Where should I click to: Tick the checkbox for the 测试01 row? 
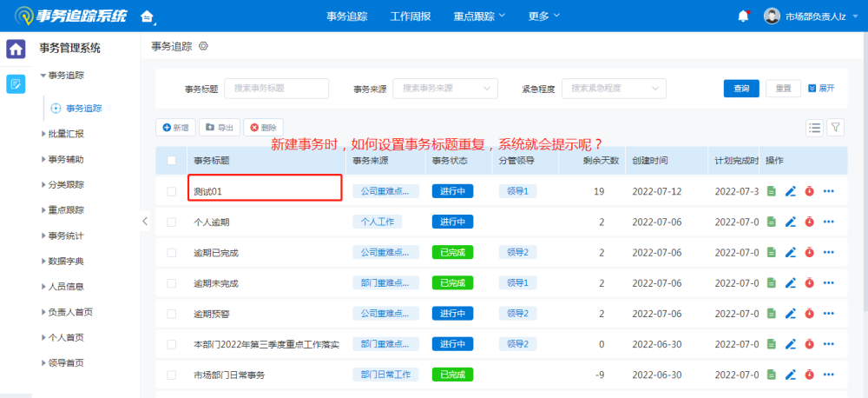(171, 191)
